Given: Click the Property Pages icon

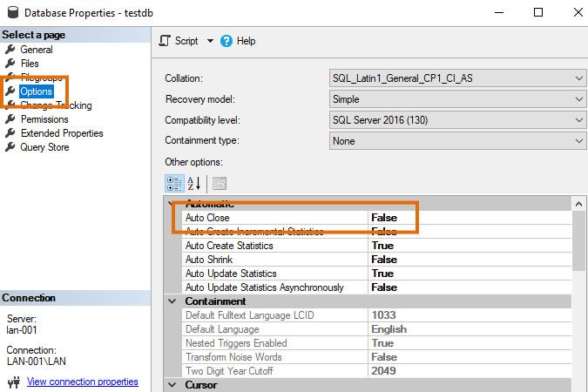Looking at the screenshot, I should [x=219, y=183].
